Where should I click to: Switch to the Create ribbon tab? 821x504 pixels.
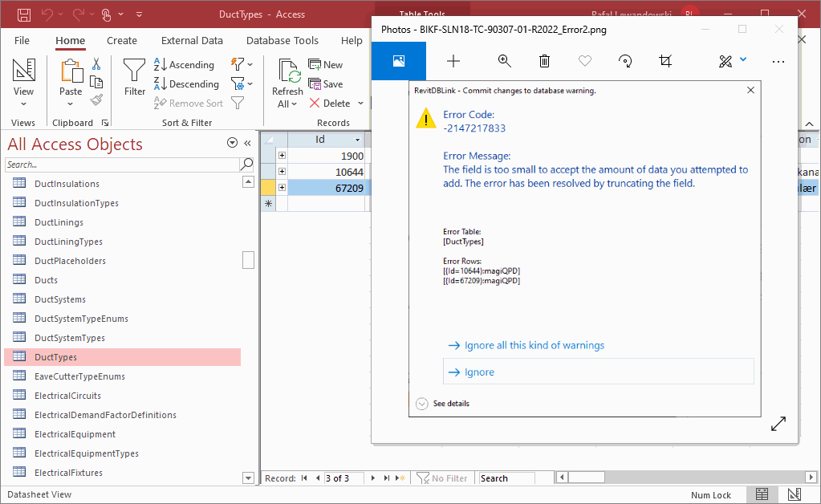122,40
